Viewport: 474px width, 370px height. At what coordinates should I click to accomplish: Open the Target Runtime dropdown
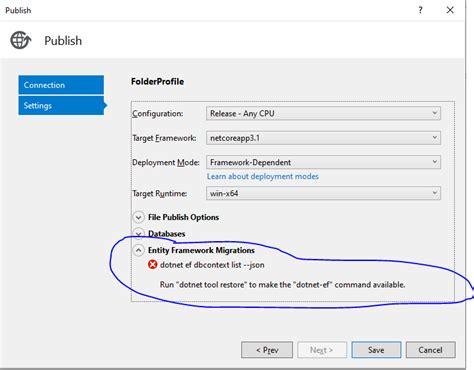pos(323,193)
